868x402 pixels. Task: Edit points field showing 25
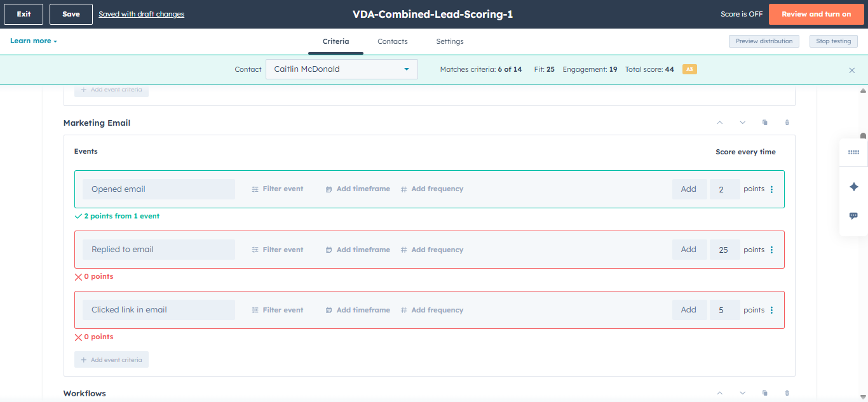click(x=725, y=250)
